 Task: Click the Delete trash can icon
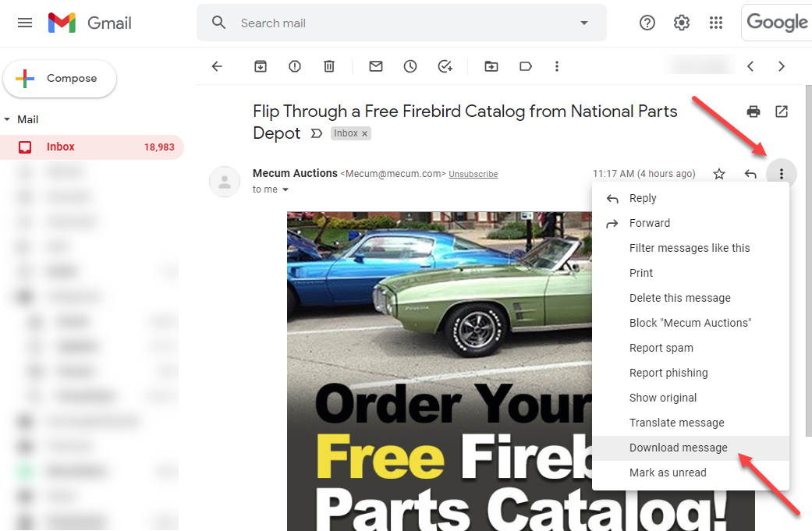(x=329, y=66)
